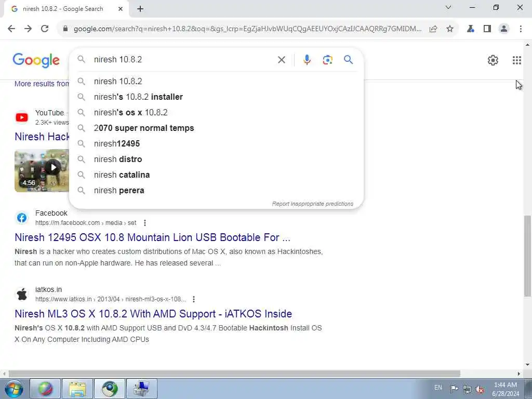This screenshot has height=399, width=532.
Task: Open the m.facebook.com result URL
Action: click(x=86, y=223)
